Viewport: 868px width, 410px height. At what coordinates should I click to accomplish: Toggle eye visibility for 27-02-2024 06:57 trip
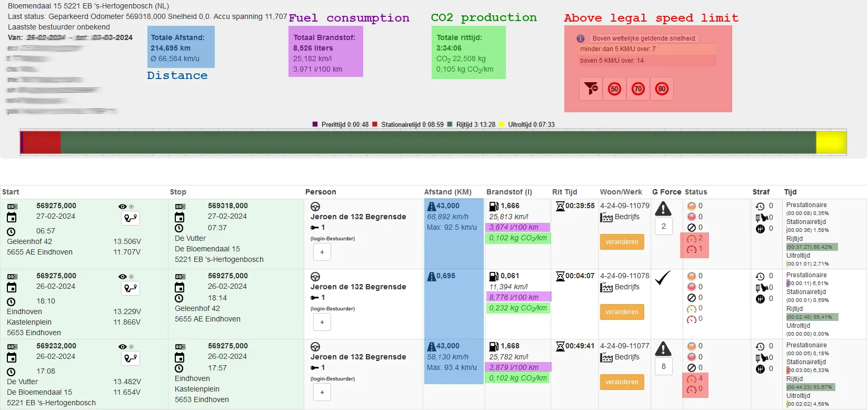pos(123,207)
